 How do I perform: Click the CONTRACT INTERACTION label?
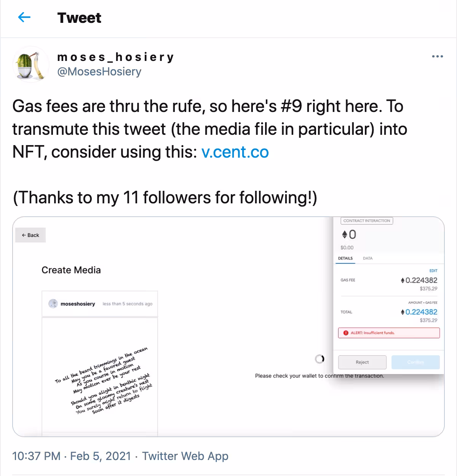(x=366, y=221)
